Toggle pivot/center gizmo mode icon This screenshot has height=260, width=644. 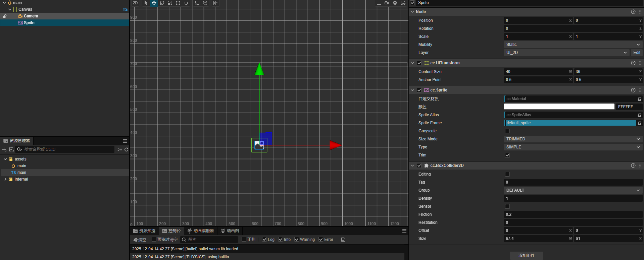point(197,3)
